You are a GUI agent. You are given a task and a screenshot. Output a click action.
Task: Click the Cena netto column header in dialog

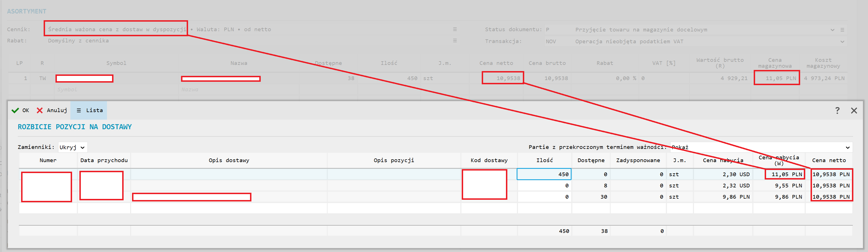tap(829, 160)
